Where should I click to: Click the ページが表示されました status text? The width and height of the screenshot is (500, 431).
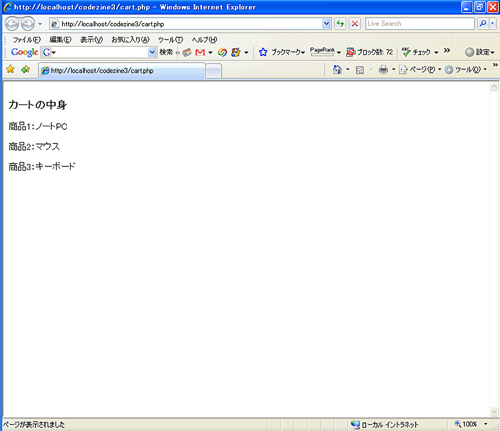click(x=34, y=425)
